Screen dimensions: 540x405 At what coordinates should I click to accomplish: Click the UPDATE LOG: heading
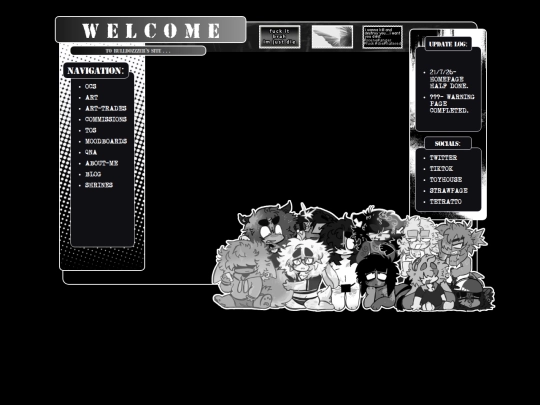click(448, 44)
